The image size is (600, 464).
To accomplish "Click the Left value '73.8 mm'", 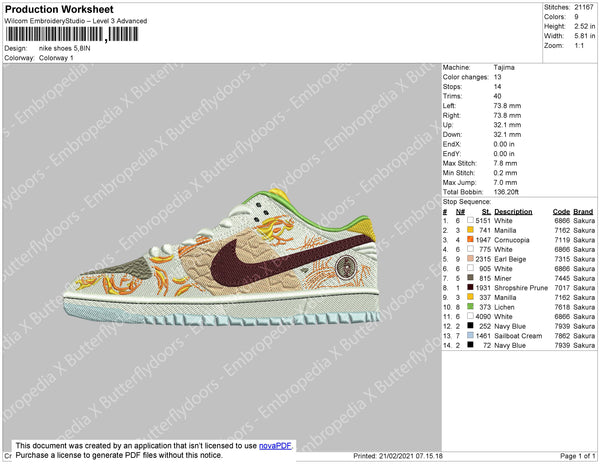I will [507, 106].
